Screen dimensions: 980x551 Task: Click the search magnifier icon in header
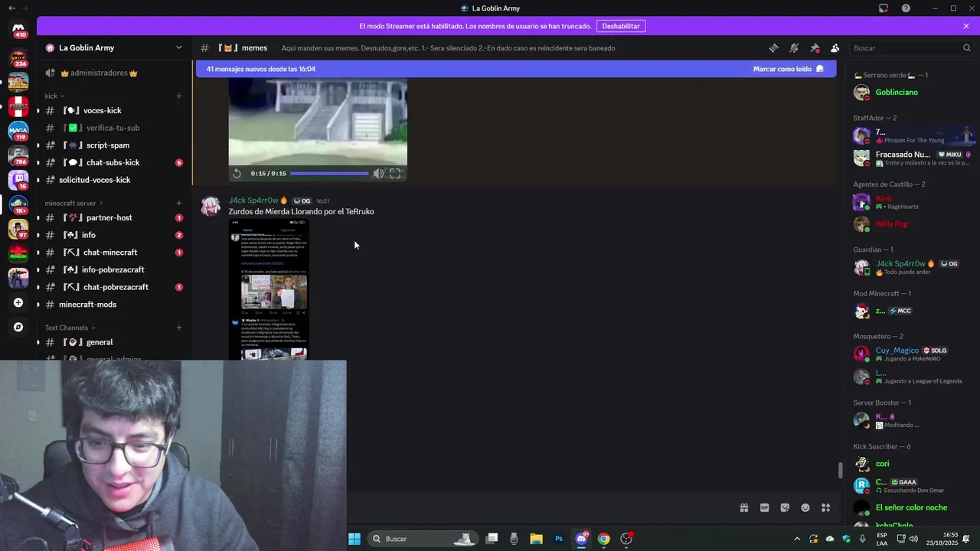coord(966,47)
